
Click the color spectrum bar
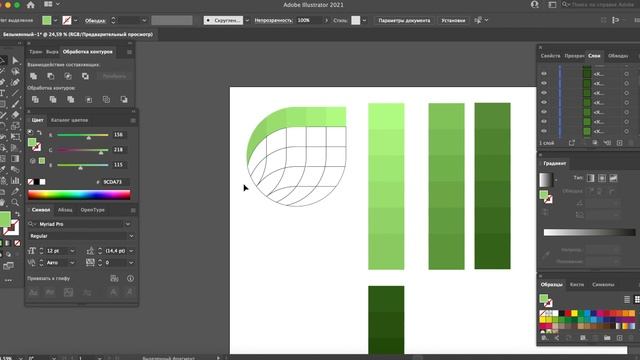(x=79, y=195)
